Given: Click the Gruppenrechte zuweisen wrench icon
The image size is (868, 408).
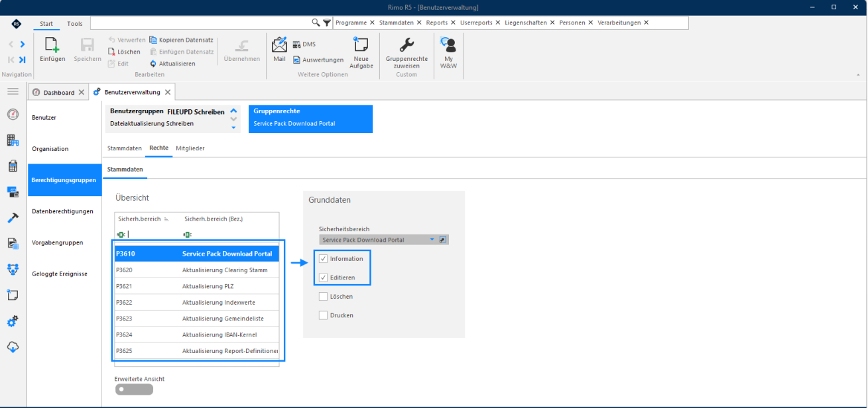Looking at the screenshot, I should [406, 44].
